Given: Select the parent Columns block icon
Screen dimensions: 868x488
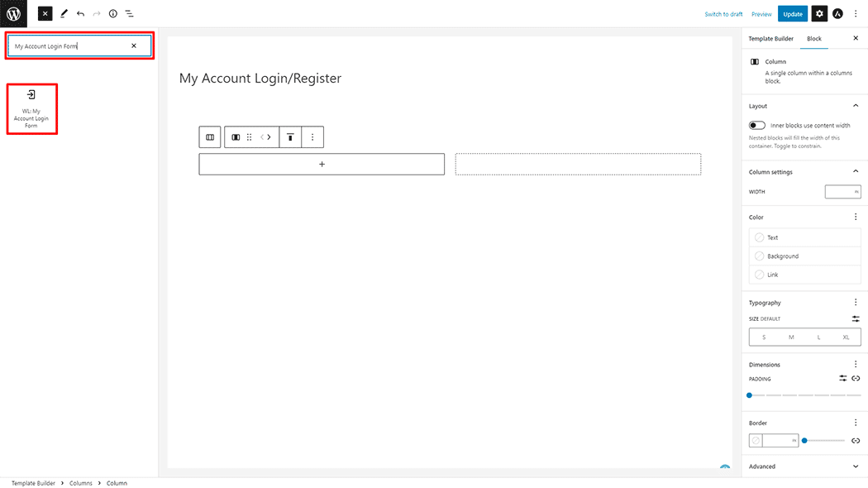Looking at the screenshot, I should 209,136.
